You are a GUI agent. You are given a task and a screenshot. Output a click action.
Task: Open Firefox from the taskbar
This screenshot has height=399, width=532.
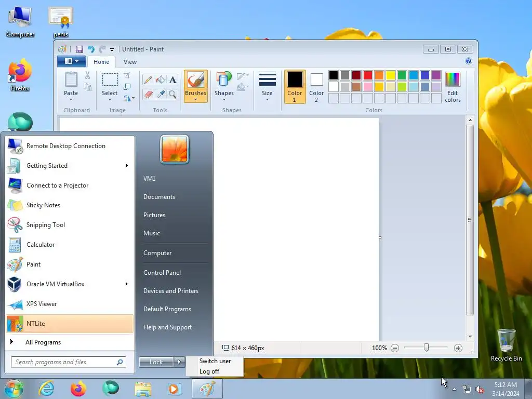pyautogui.click(x=78, y=389)
